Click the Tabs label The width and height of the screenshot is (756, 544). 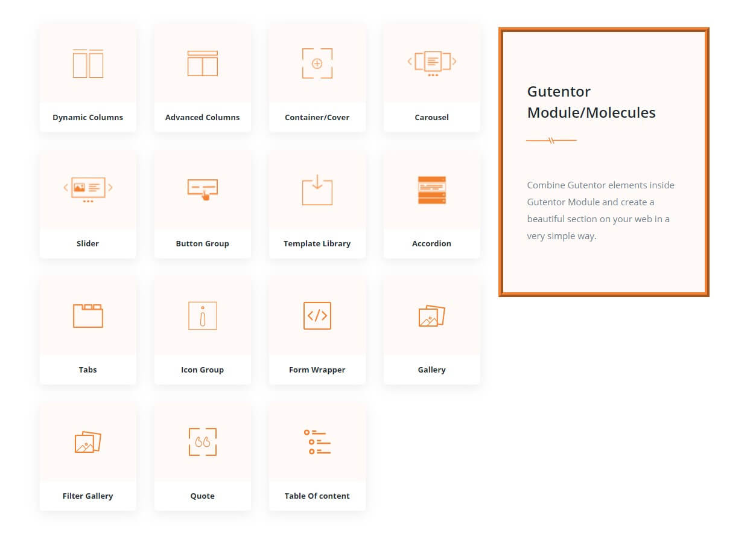click(x=88, y=370)
